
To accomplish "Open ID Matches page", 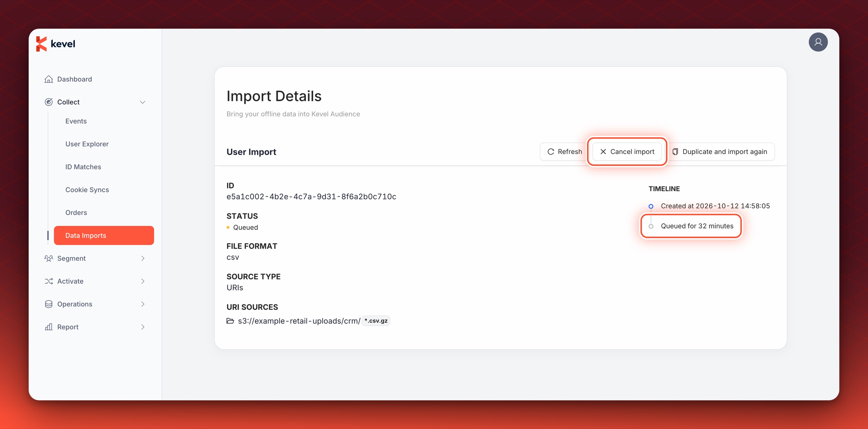I will 83,167.
